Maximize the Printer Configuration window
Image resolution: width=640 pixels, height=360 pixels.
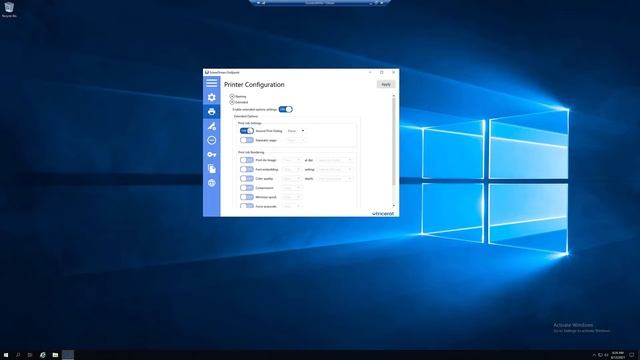tap(382, 72)
